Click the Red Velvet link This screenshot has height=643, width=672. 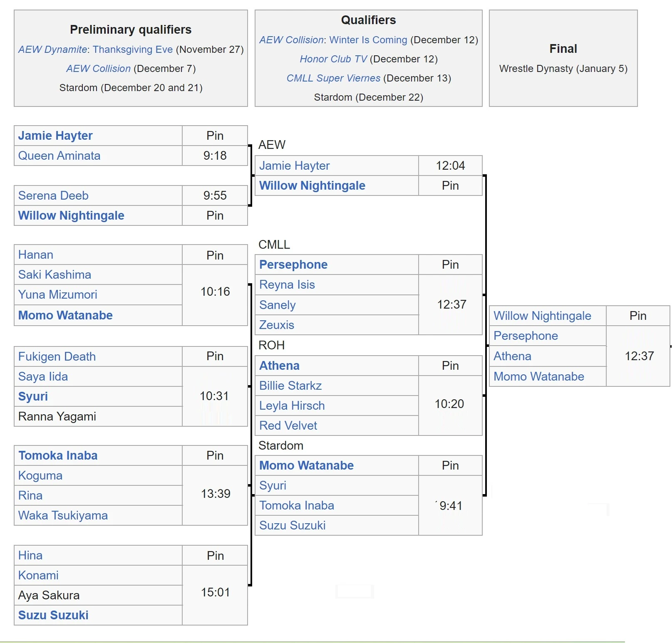[288, 425]
